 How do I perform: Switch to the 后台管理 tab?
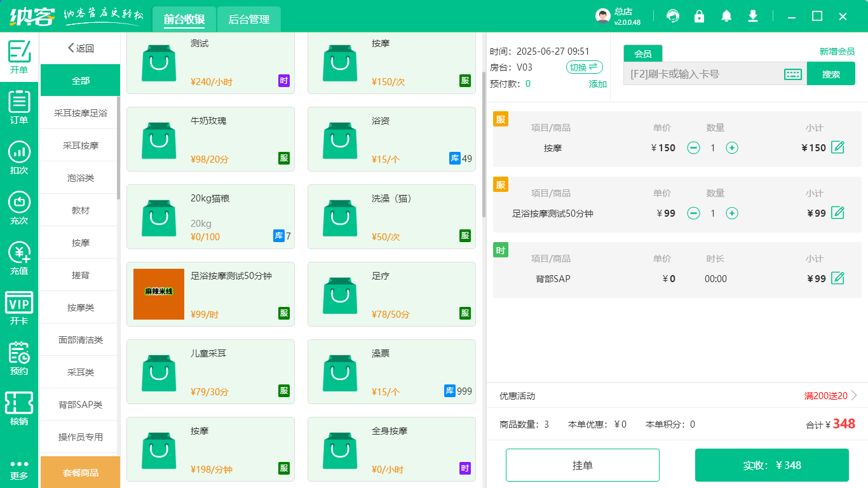point(248,20)
